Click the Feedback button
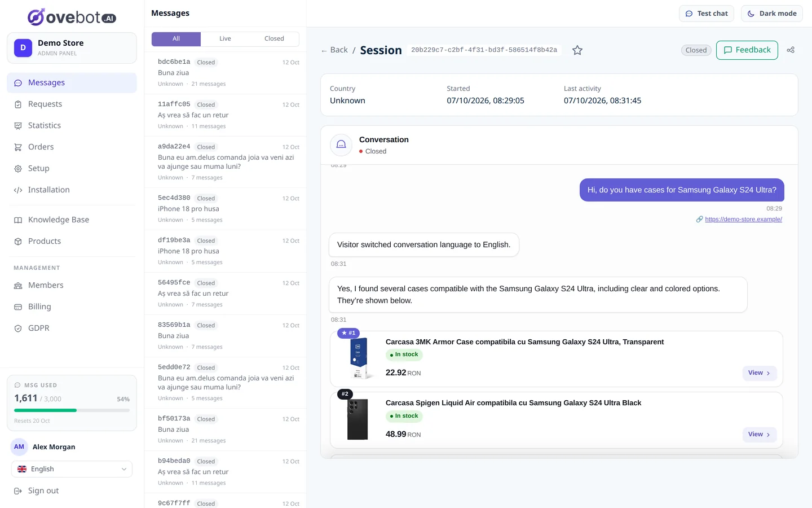This screenshot has height=508, width=812. 747,50
